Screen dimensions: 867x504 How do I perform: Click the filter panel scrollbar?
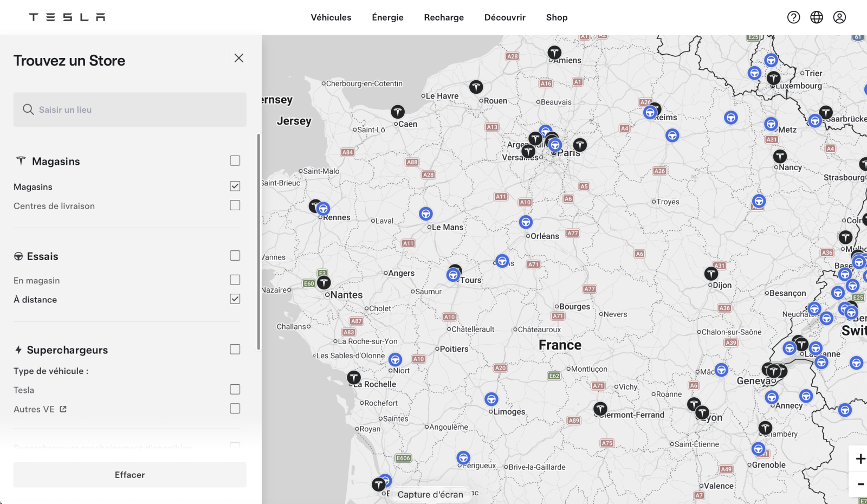coord(258,241)
